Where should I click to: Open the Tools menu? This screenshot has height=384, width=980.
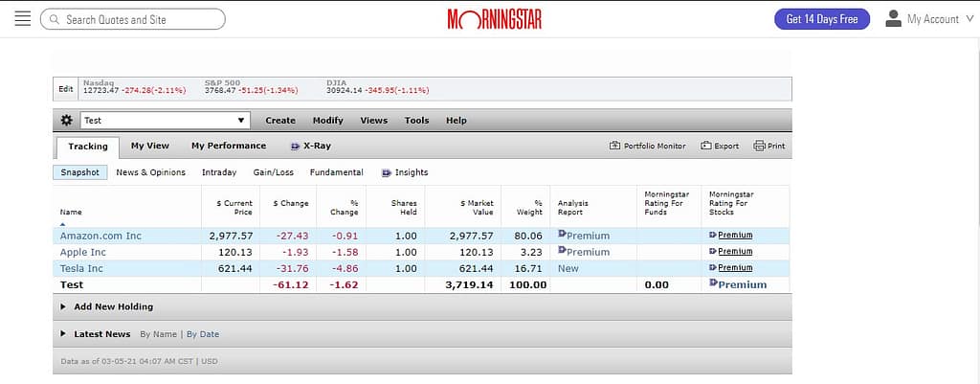[x=417, y=120]
